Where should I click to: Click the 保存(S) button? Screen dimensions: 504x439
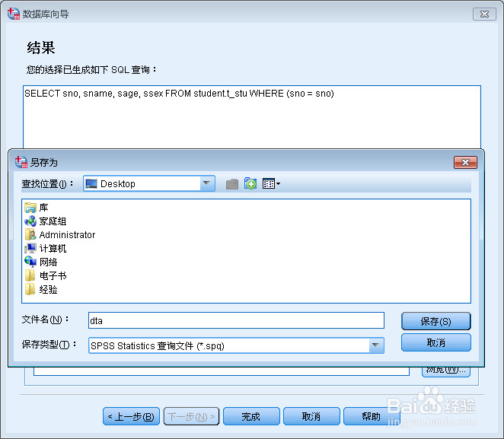click(435, 321)
